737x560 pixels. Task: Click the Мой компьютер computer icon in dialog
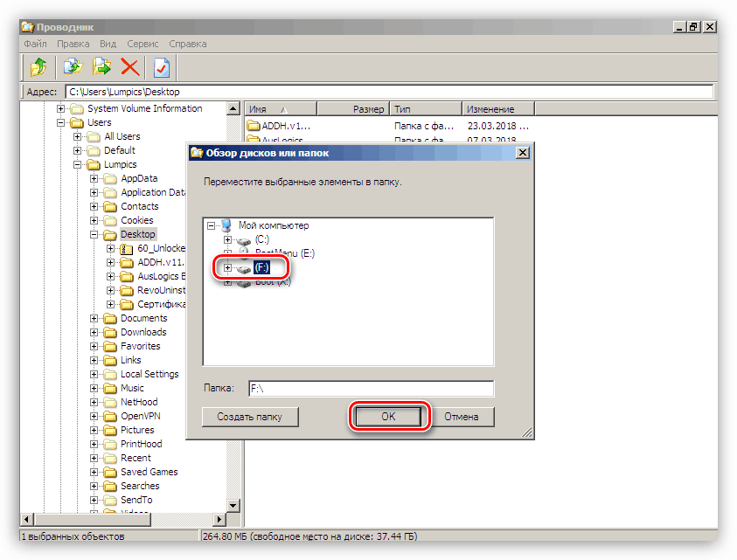coord(226,225)
